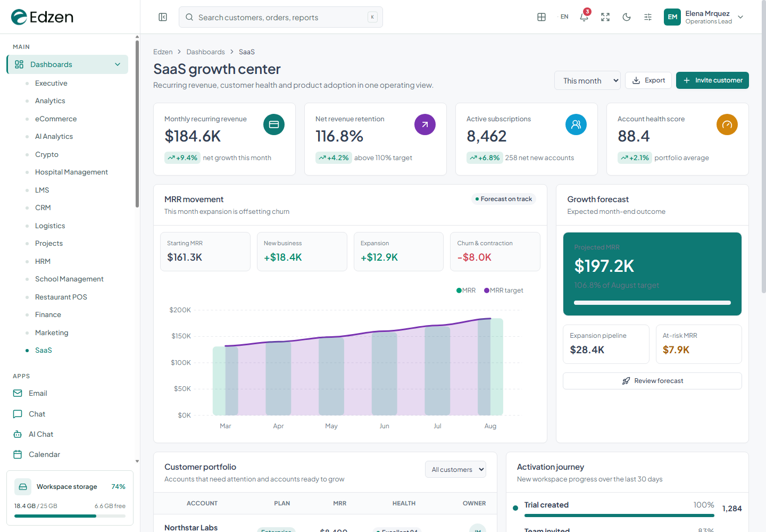
Task: Collapse the sidebar panel icon
Action: (163, 17)
